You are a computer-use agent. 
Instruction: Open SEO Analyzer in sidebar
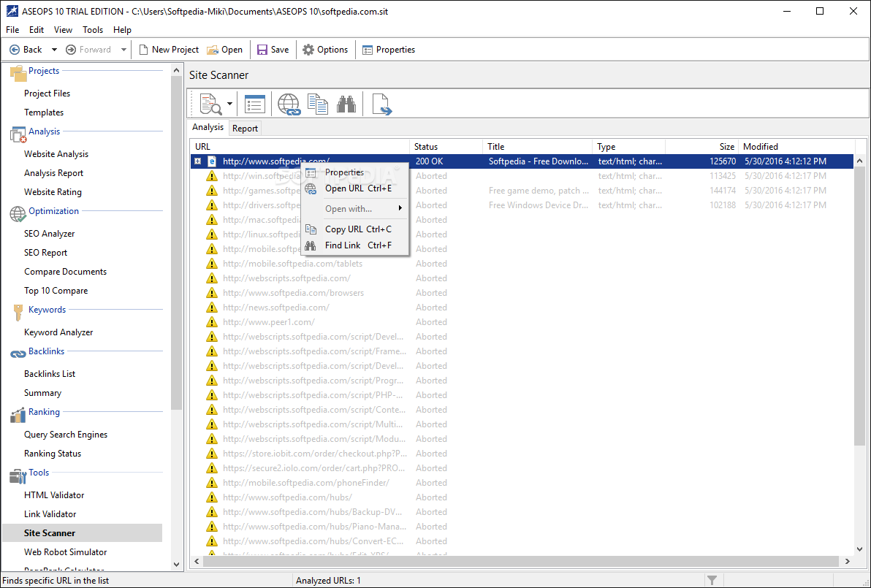(x=50, y=233)
